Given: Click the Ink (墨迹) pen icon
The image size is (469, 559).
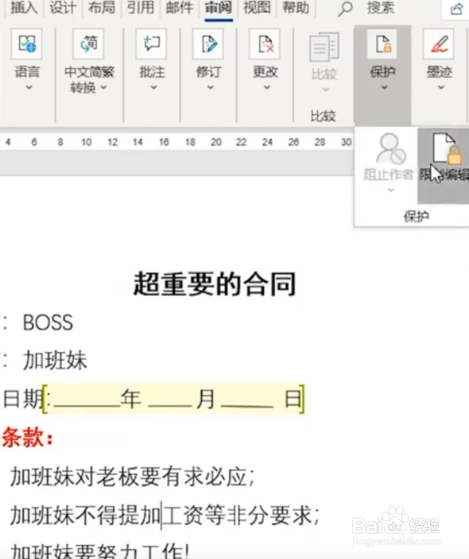Looking at the screenshot, I should 439,44.
